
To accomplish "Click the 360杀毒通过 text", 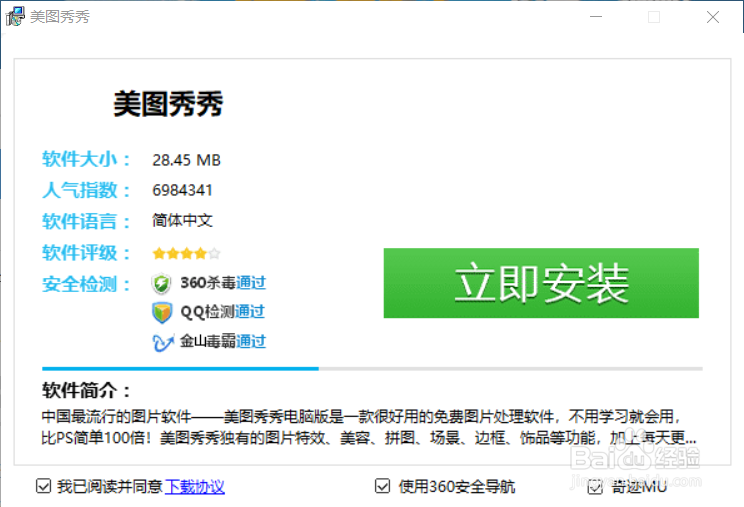I will click(223, 283).
